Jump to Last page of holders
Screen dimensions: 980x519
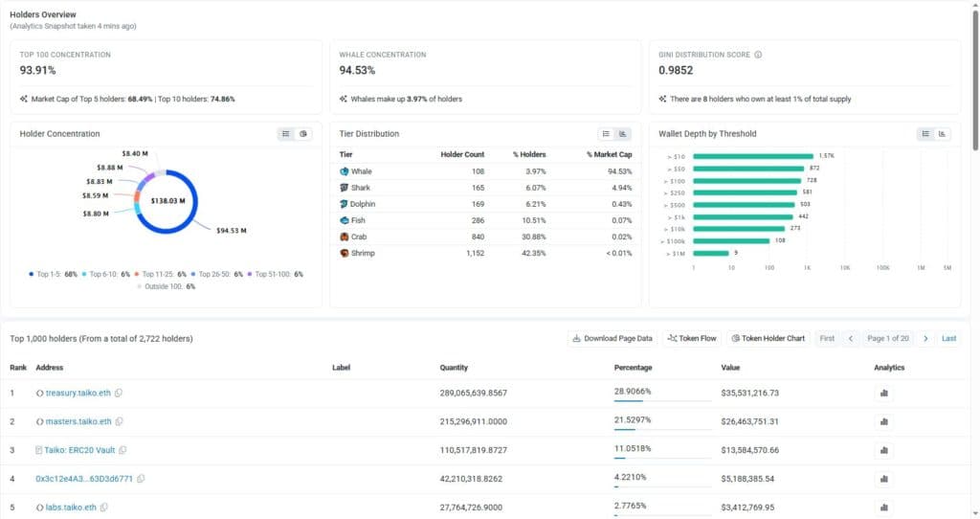(948, 338)
